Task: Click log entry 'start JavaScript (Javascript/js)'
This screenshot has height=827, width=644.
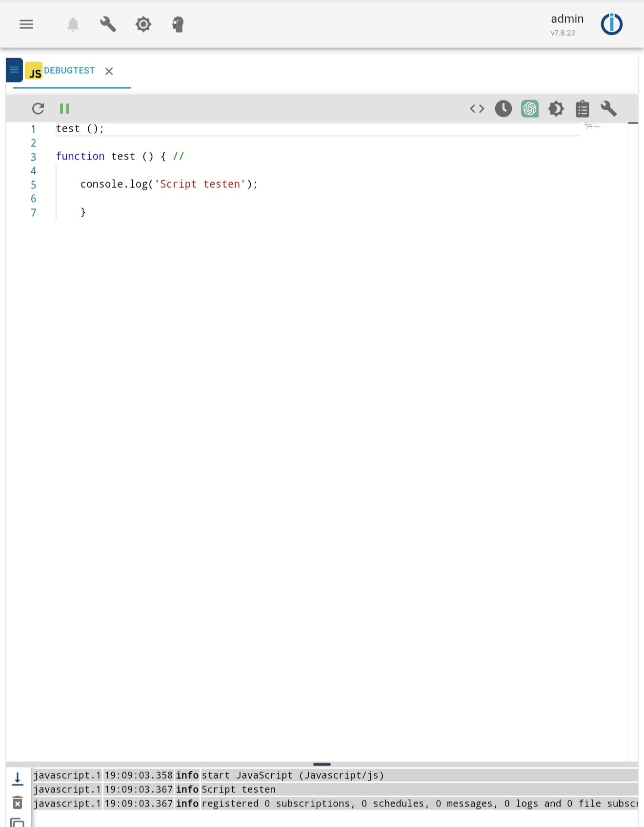Action: [293, 775]
